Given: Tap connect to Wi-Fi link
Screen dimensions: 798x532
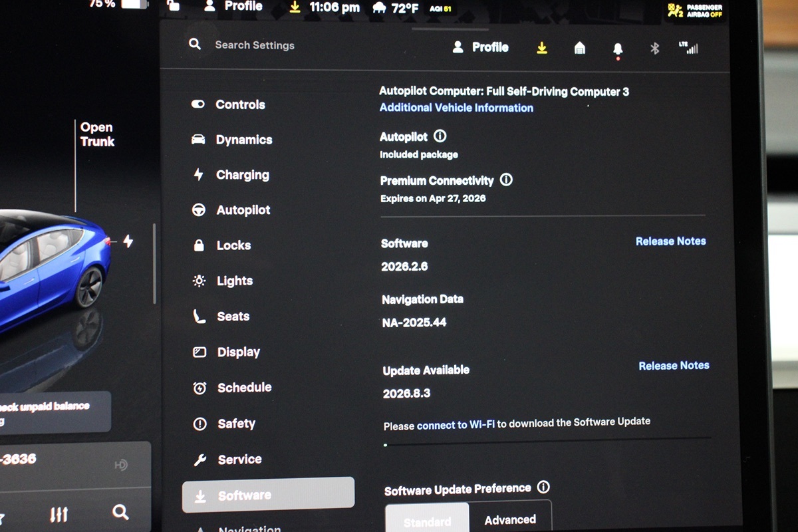Looking at the screenshot, I should pos(456,425).
